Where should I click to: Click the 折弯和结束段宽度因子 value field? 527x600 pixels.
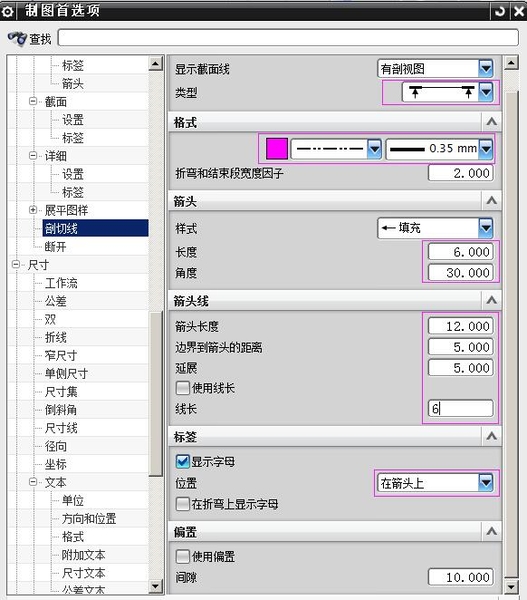point(460,173)
